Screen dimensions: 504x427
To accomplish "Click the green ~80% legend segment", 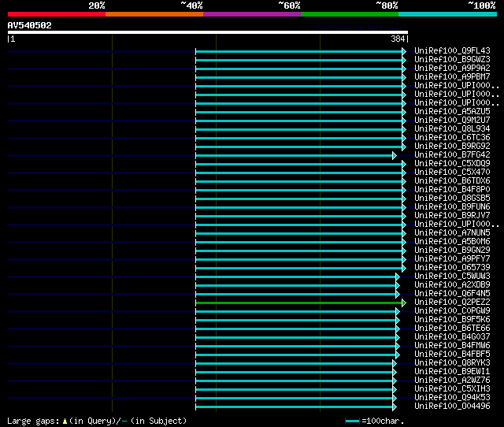I will [x=350, y=14].
